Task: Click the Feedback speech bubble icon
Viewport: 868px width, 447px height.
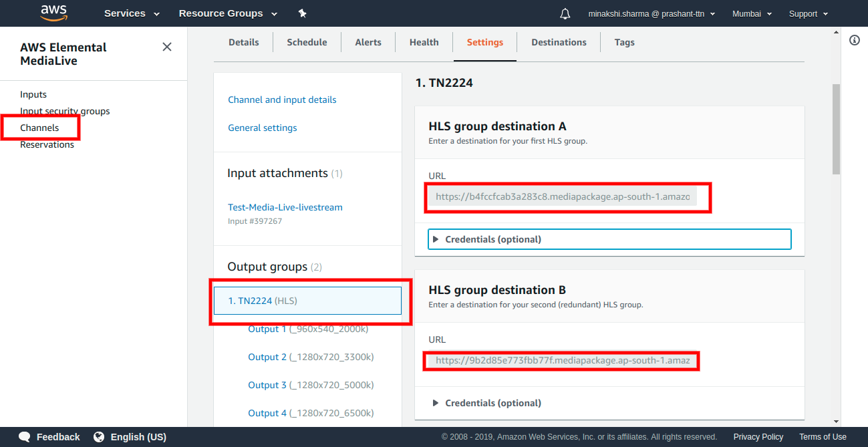Action: coord(25,437)
